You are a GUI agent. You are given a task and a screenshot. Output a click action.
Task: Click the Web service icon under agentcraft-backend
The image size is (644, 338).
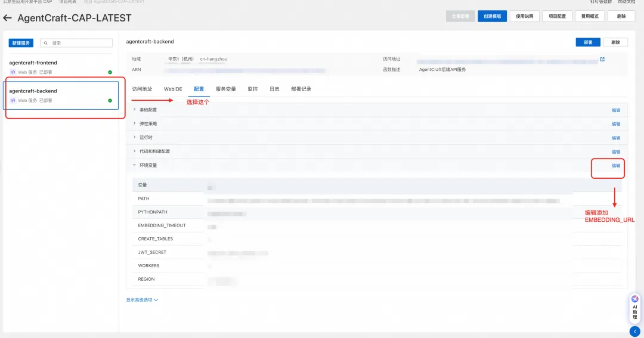tap(13, 101)
